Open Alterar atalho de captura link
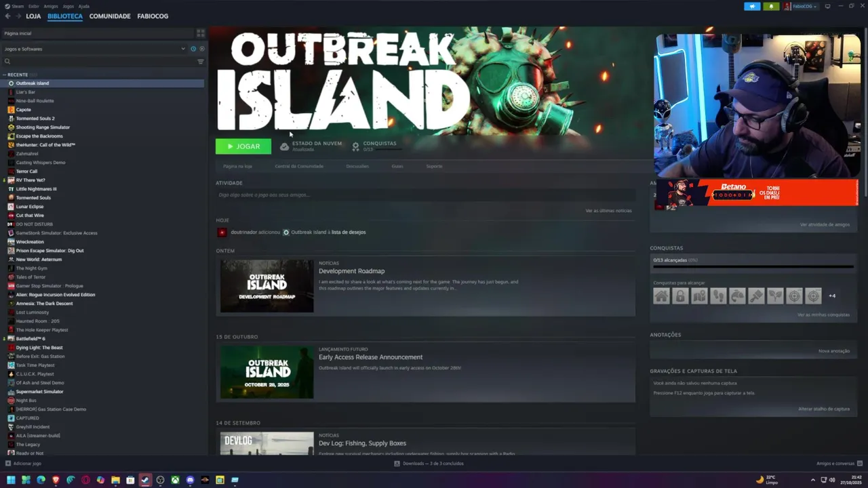 tap(823, 409)
